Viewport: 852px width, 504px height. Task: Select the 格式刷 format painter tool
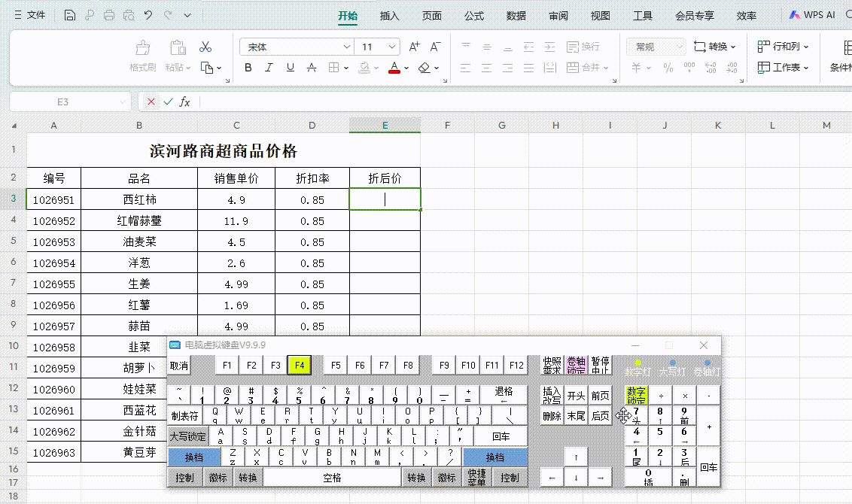[142, 56]
